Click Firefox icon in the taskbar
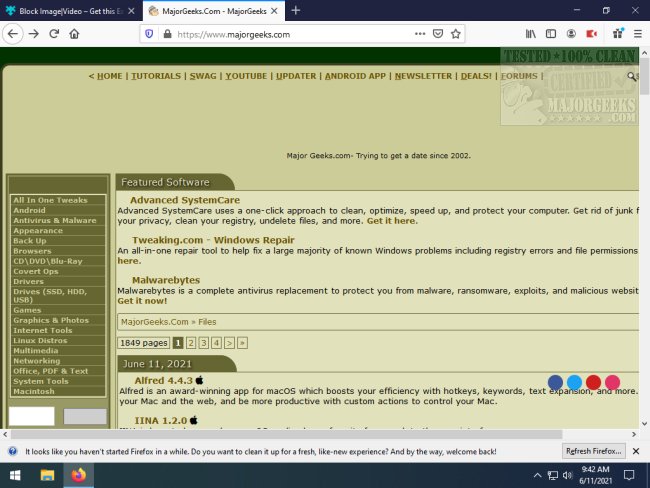This screenshot has width=650, height=488. [x=78, y=475]
